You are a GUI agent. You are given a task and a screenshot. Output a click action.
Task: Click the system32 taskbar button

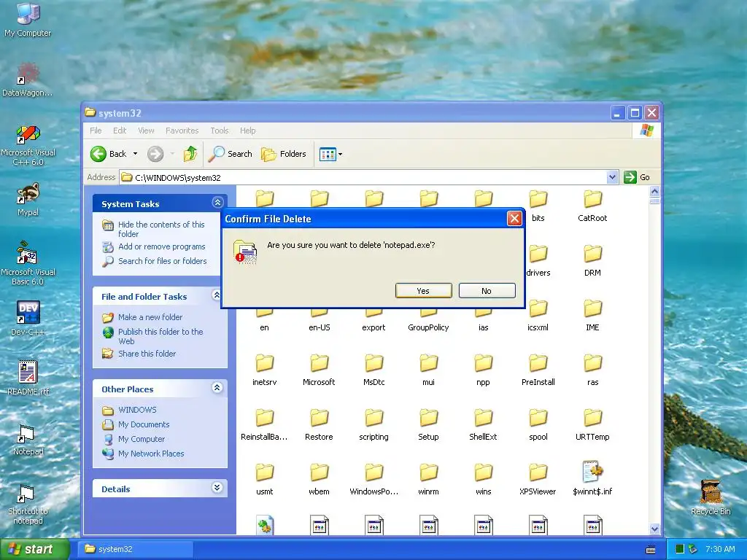click(x=136, y=549)
